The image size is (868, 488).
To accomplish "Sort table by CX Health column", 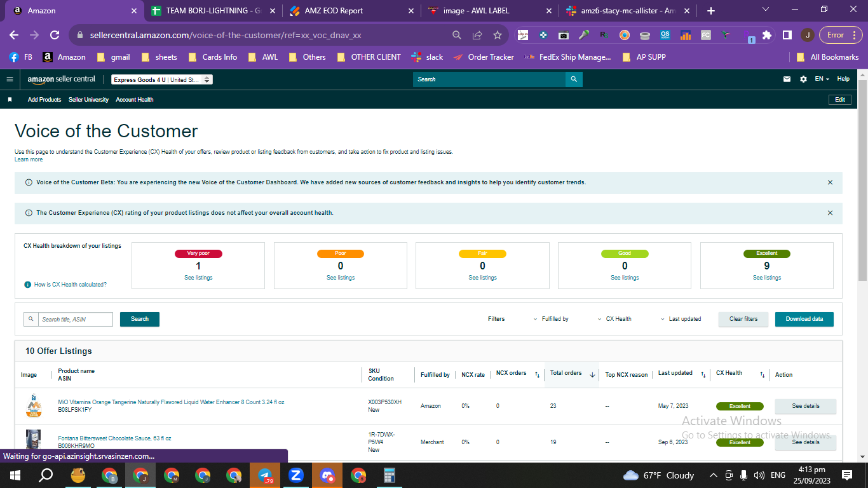I will [763, 375].
